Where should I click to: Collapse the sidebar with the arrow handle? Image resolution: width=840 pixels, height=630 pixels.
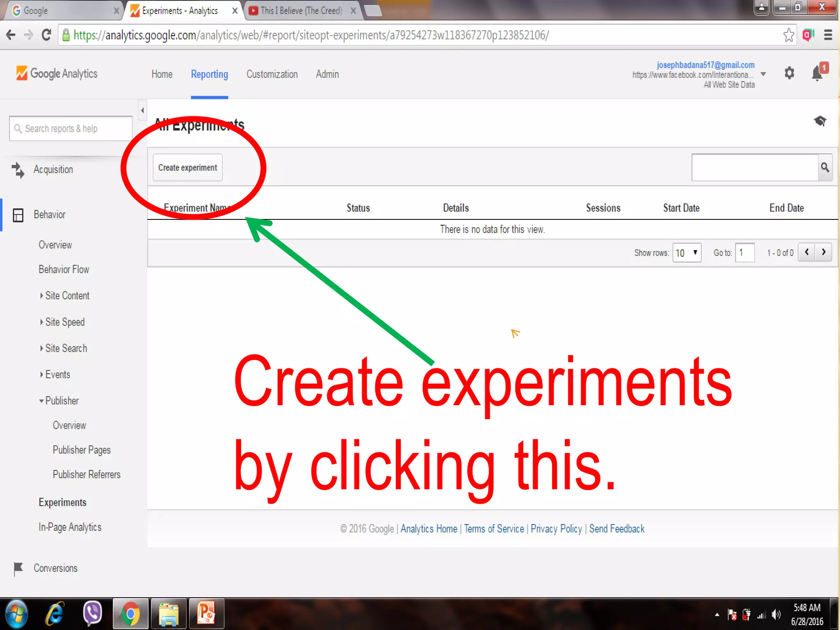(x=142, y=110)
